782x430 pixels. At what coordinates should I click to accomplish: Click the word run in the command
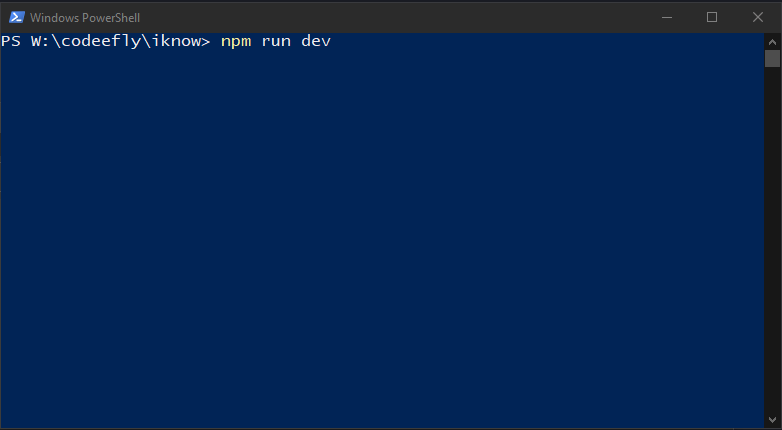[276, 41]
